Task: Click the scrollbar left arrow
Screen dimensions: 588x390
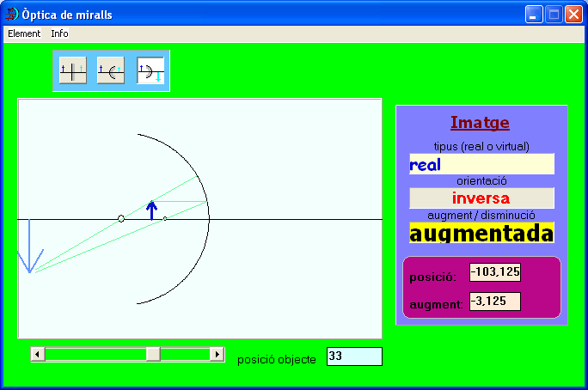Action: click(x=38, y=354)
